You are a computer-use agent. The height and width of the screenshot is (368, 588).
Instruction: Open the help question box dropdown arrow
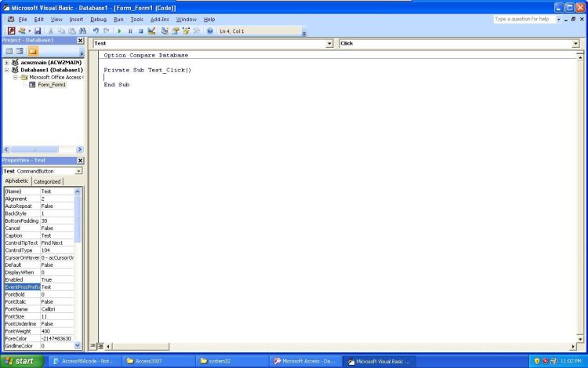pos(558,19)
